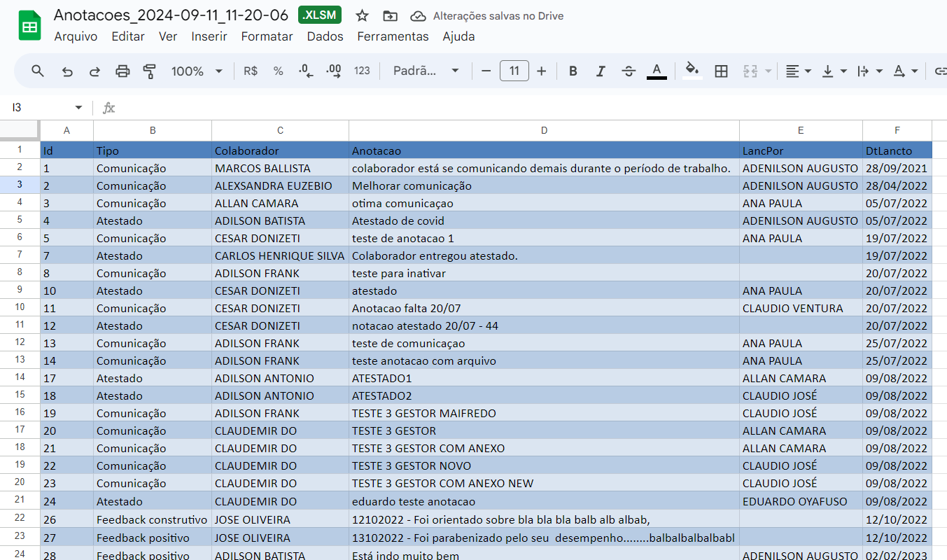
Task: Open vertical align dropdown
Action: (x=834, y=71)
